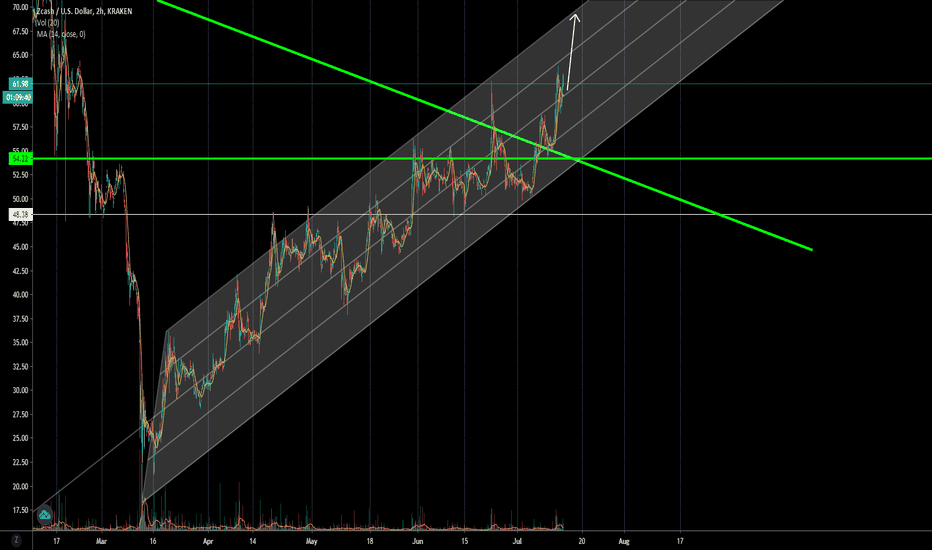Click the 67.50 price axis label
Image resolution: width=932 pixels, height=550 pixels.
(21, 32)
